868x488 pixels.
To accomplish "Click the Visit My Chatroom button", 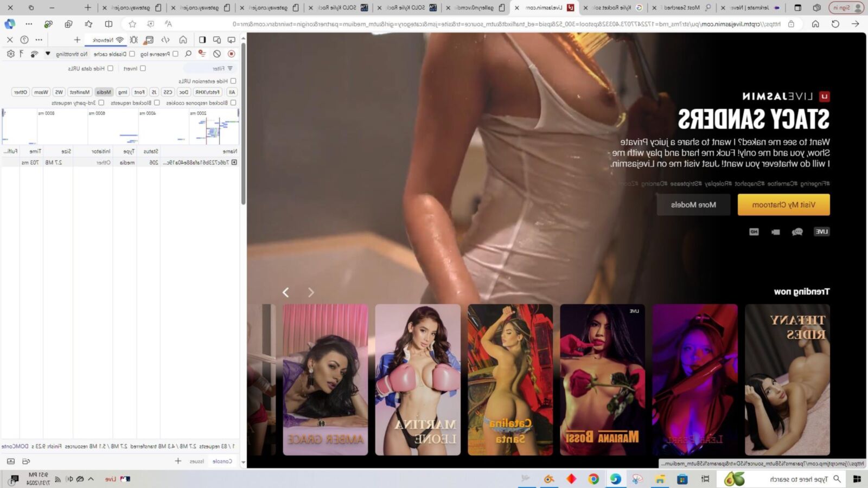I will [783, 204].
